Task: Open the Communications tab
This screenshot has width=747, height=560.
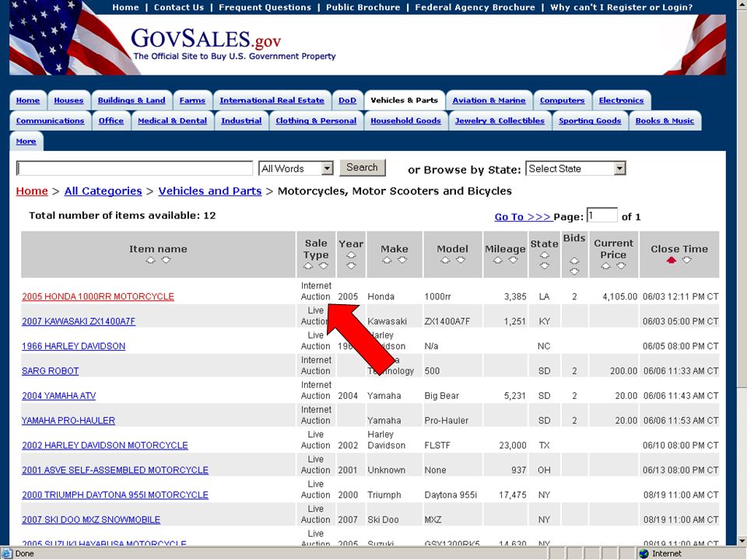Action: pyautogui.click(x=51, y=121)
